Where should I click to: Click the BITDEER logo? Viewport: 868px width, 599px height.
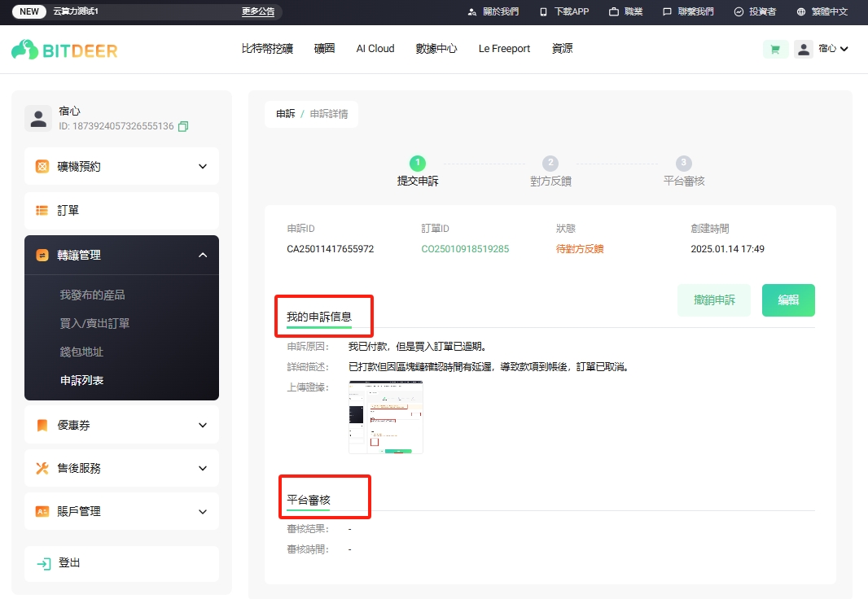click(64, 50)
